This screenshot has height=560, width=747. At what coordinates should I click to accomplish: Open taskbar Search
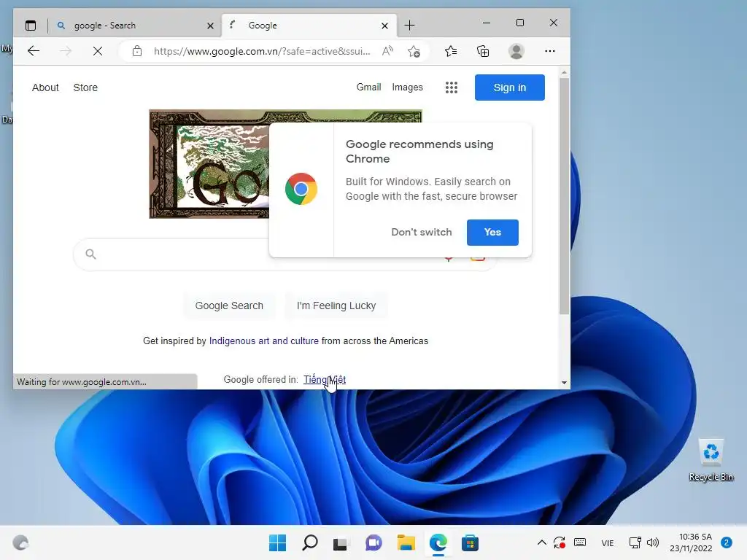pos(310,542)
